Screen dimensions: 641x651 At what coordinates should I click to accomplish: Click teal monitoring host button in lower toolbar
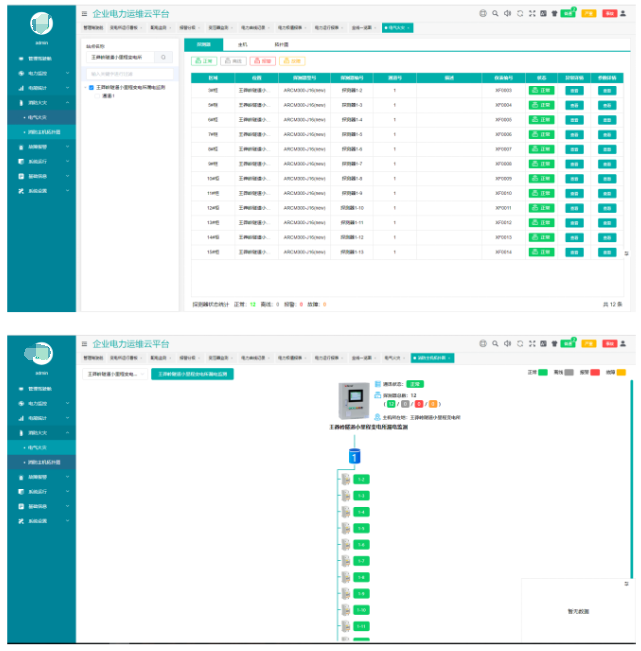(192, 374)
